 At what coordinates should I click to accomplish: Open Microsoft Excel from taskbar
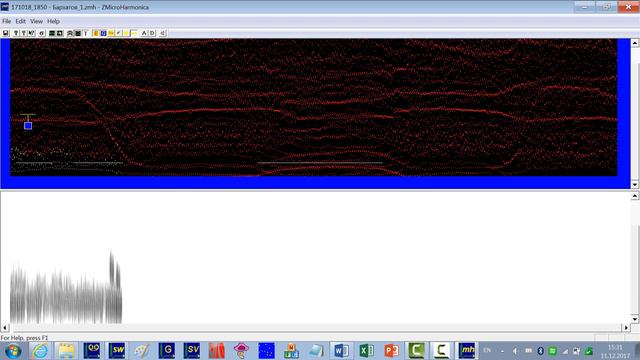[x=367, y=351]
